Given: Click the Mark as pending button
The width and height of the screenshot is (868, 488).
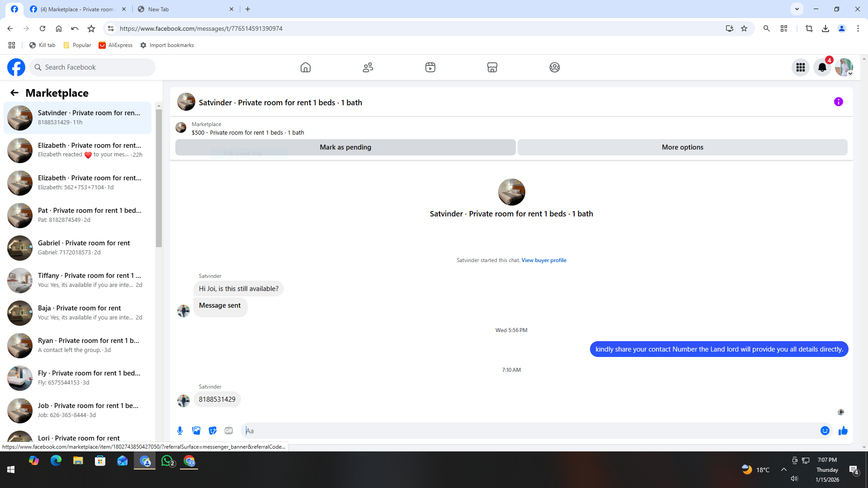Looking at the screenshot, I should (x=345, y=147).
